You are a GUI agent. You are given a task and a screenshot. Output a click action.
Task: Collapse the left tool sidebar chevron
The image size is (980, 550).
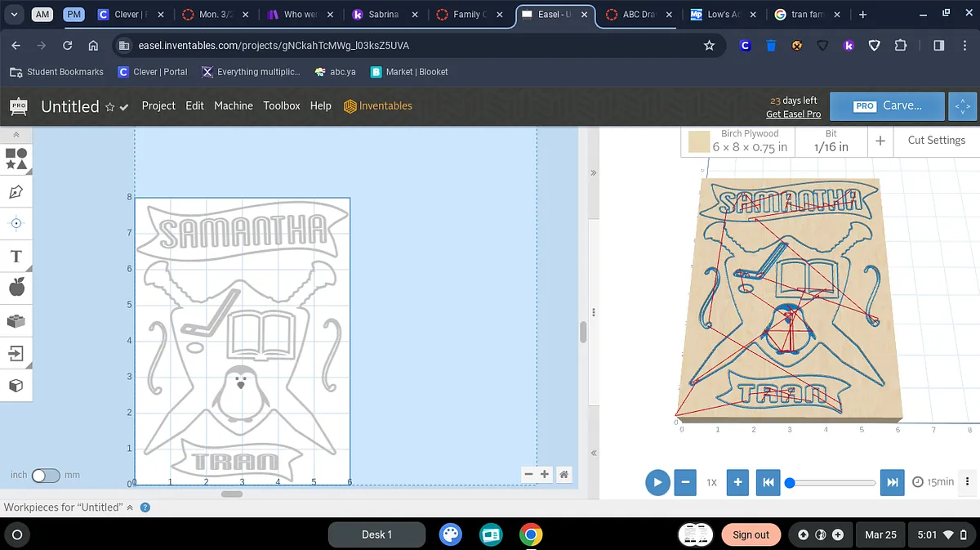point(16,134)
